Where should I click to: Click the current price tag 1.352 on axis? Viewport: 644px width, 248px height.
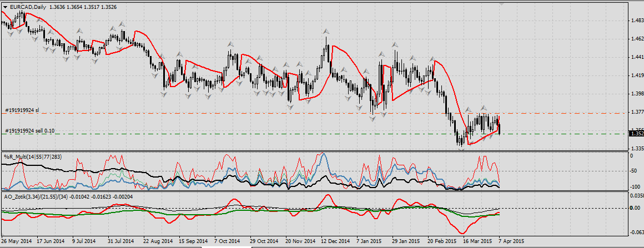tap(636, 134)
